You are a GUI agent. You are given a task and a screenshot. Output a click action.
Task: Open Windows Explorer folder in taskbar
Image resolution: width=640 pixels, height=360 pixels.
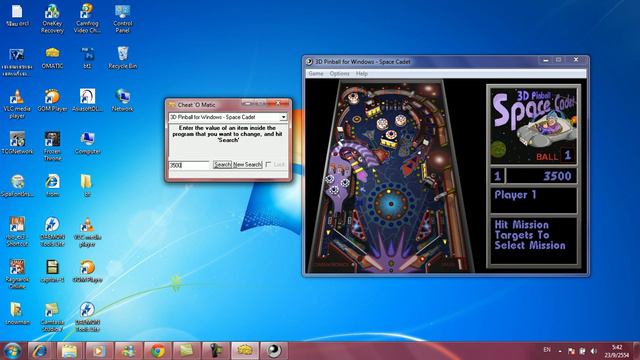(x=69, y=351)
